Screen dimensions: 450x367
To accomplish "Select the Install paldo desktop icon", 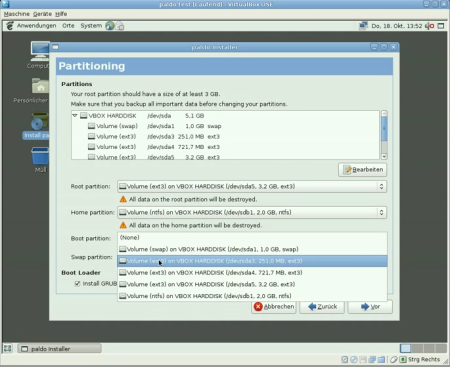I will 36,126.
